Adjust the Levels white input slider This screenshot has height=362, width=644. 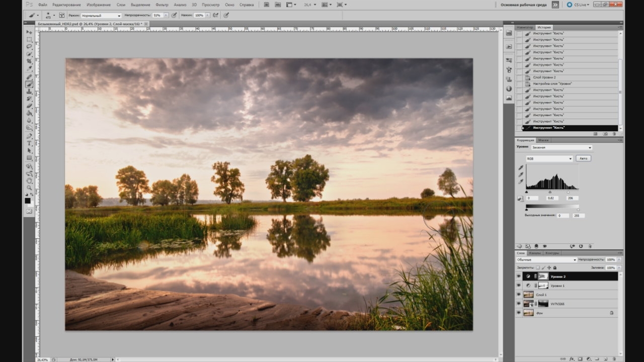(569, 192)
